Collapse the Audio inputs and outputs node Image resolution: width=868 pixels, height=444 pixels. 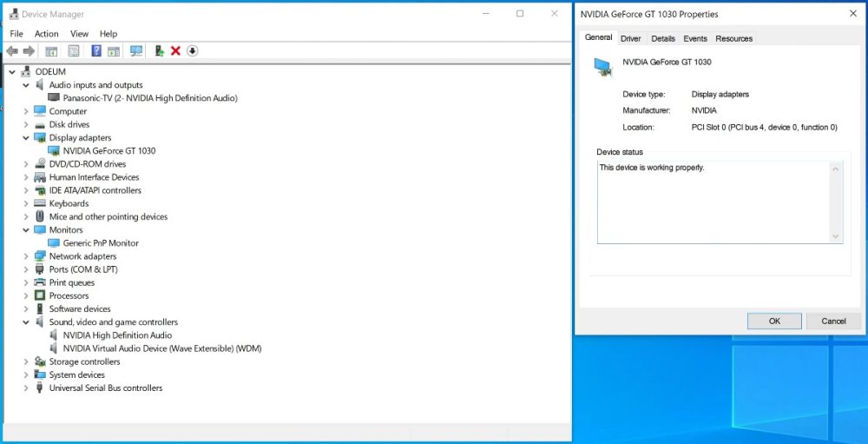click(25, 85)
